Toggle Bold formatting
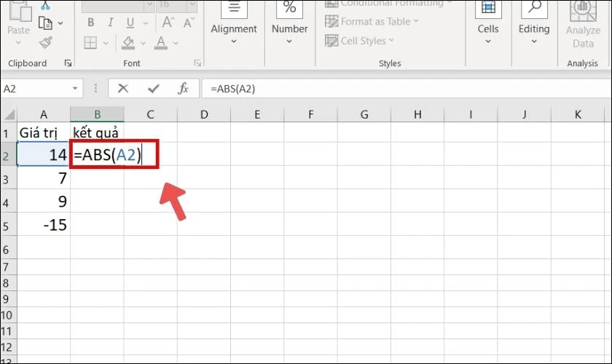Viewport: 612px width, 364px height. click(x=90, y=23)
